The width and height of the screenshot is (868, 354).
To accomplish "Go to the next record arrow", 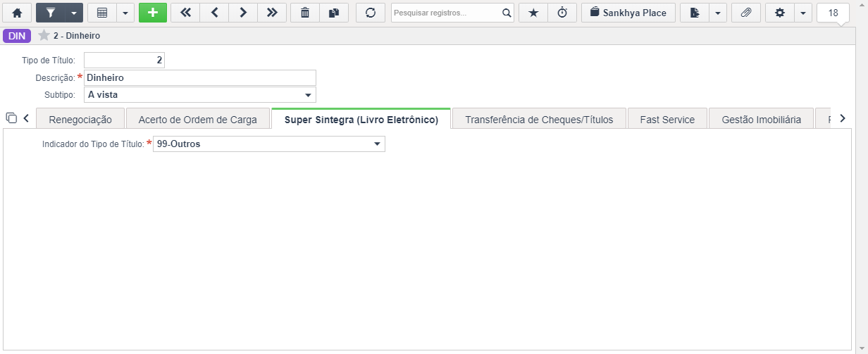I will point(243,13).
